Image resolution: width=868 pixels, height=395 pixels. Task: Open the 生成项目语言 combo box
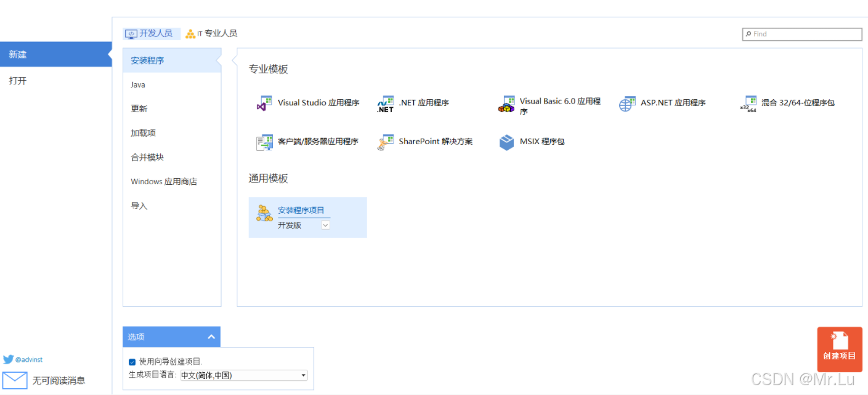[244, 375]
